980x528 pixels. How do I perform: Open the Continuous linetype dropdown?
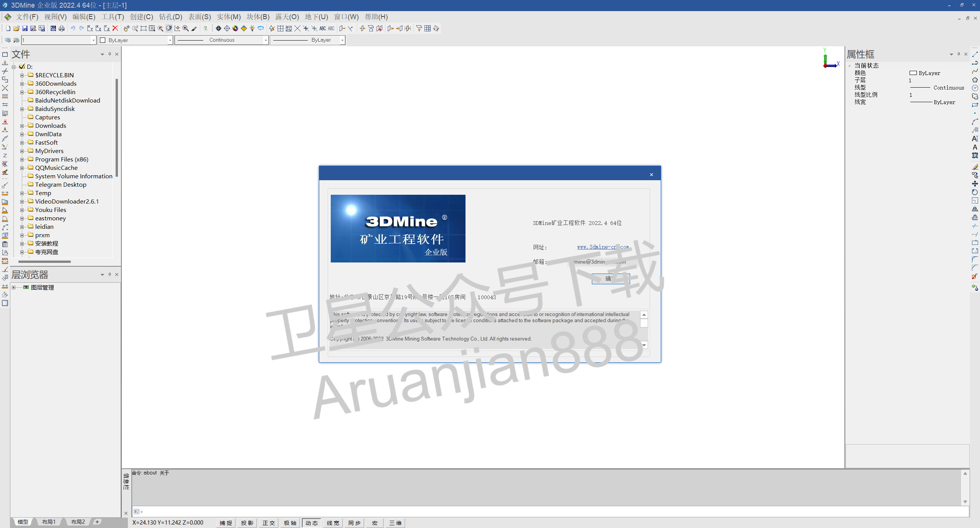pyautogui.click(x=266, y=40)
